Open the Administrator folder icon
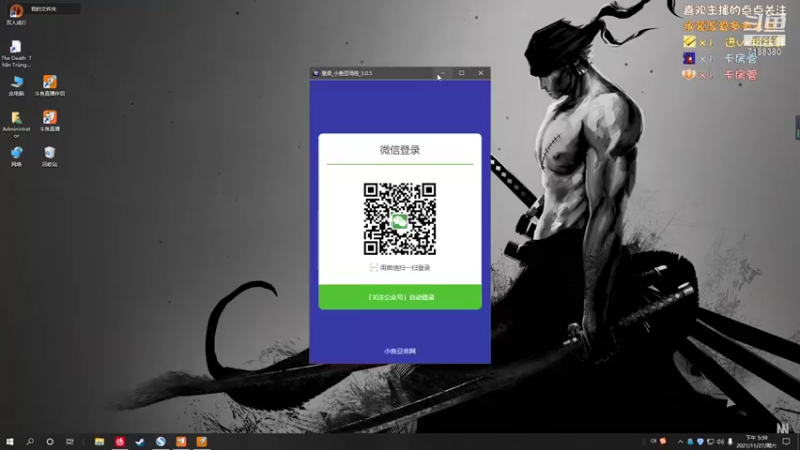 (x=16, y=124)
